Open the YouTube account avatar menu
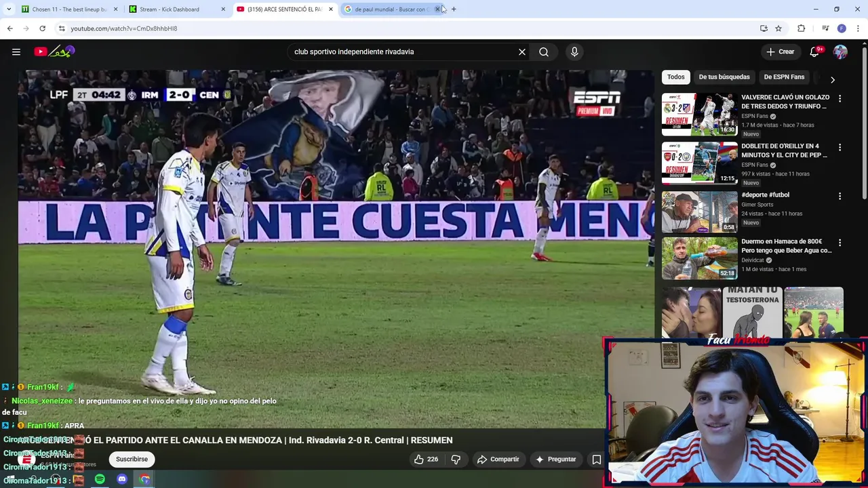This screenshot has height=488, width=868. (x=840, y=52)
